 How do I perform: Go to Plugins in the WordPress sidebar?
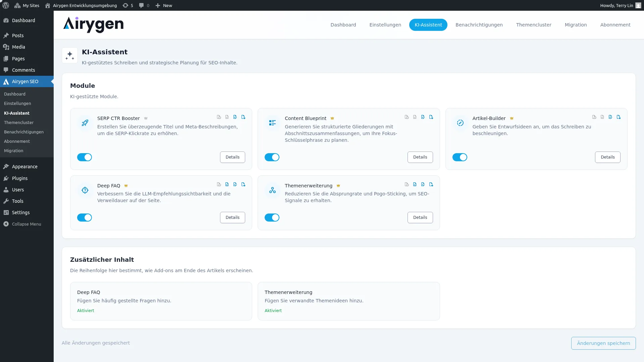point(27,178)
